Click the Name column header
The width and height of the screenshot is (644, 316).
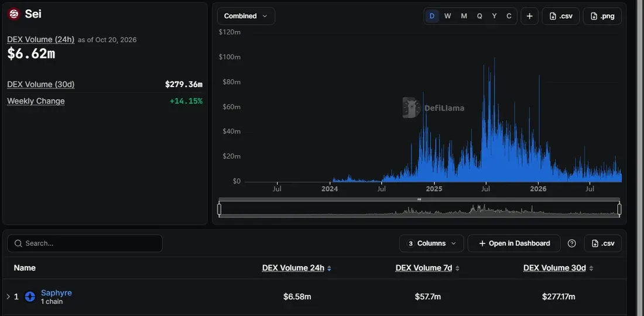tap(25, 268)
